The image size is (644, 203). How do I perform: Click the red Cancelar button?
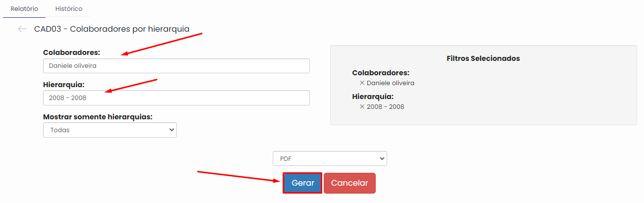click(x=349, y=183)
